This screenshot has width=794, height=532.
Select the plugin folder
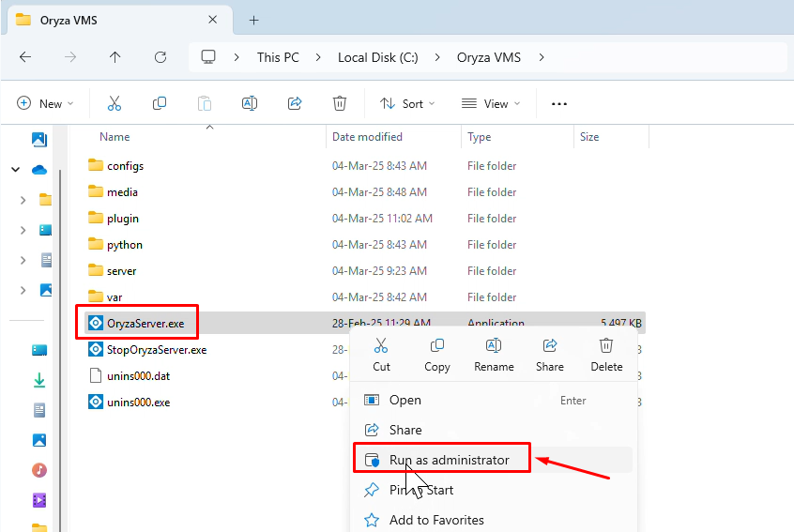(123, 219)
